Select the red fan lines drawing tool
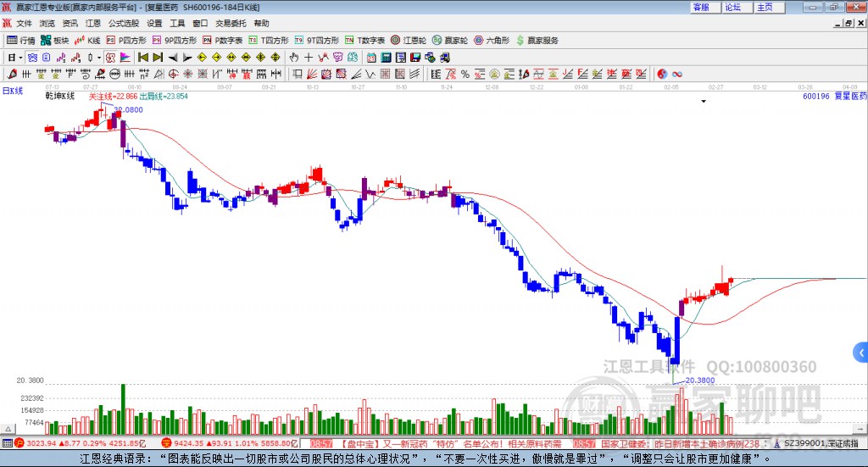Screen dimensions: 868x467 311,74
